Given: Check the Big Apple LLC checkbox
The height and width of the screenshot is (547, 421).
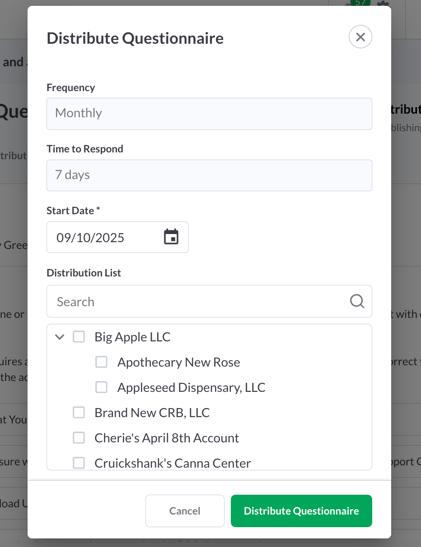Looking at the screenshot, I should coord(79,337).
